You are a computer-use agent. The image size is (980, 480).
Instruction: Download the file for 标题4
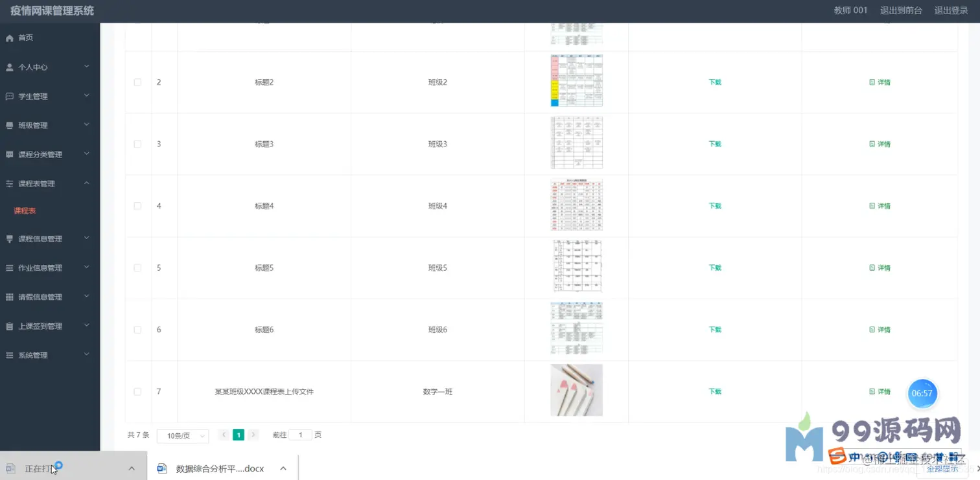pos(715,206)
